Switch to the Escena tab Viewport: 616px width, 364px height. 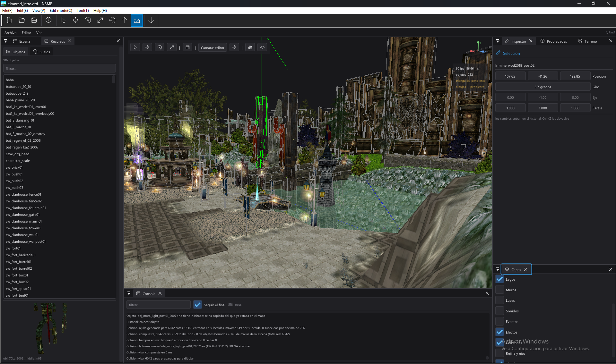click(22, 41)
